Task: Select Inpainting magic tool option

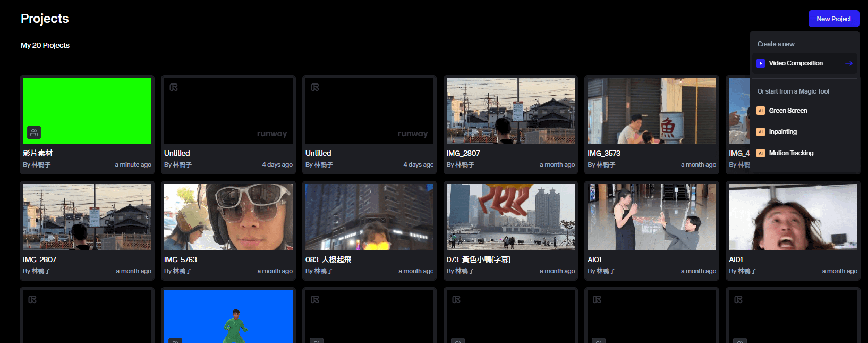Action: [x=782, y=132]
